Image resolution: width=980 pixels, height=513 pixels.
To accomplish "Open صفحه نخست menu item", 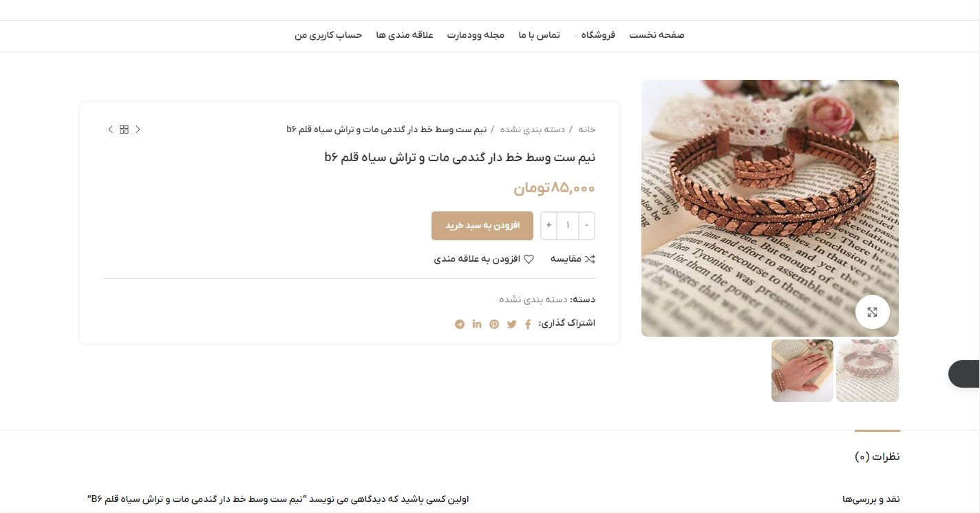I will pos(657,35).
